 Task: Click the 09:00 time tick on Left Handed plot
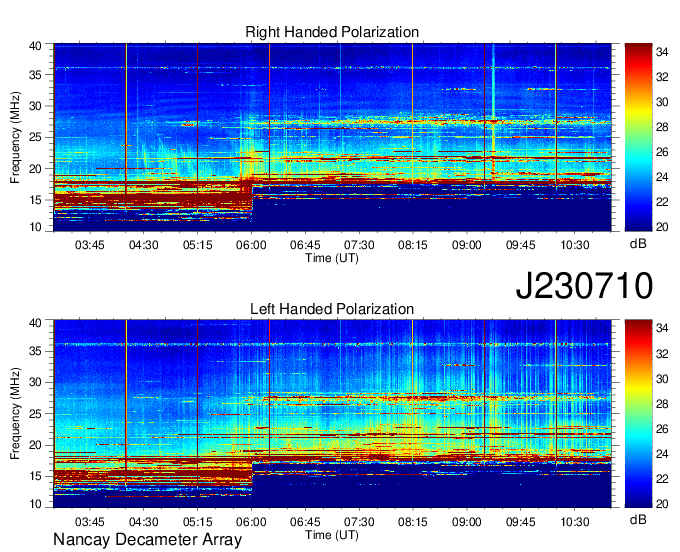click(x=467, y=522)
